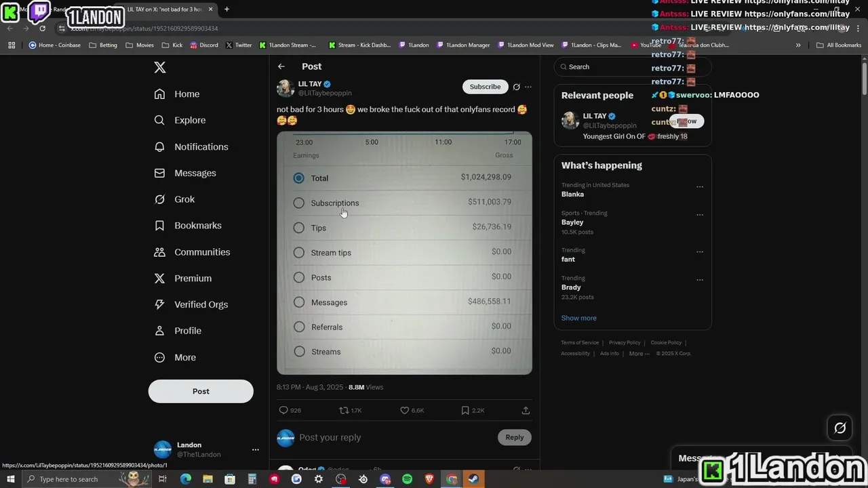
Task: Open account menu dots beside Landon
Action: tap(256, 449)
